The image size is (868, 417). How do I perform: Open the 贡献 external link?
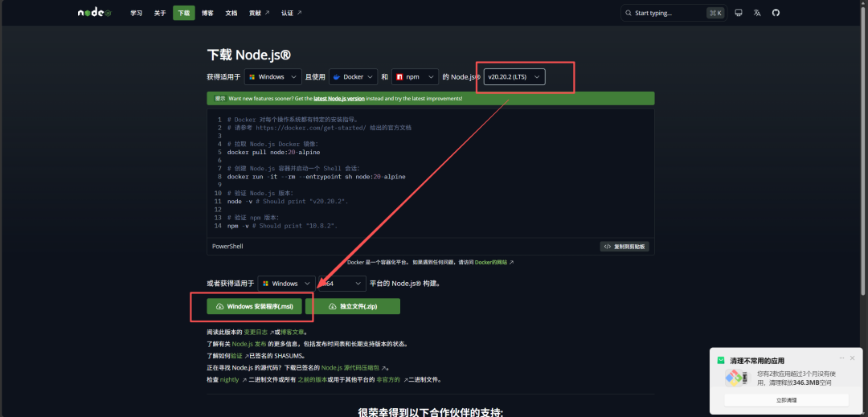pos(259,13)
